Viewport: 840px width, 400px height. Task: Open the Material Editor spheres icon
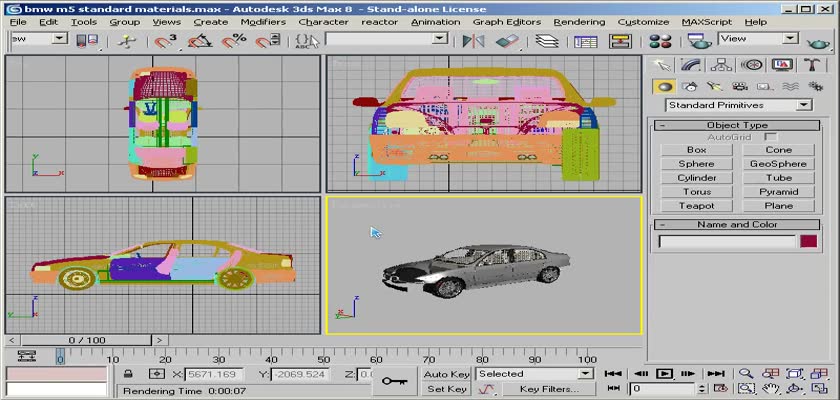coord(660,41)
